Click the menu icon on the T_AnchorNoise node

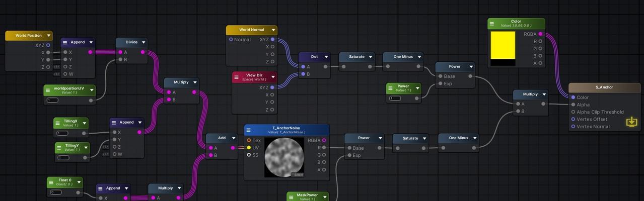248,130
